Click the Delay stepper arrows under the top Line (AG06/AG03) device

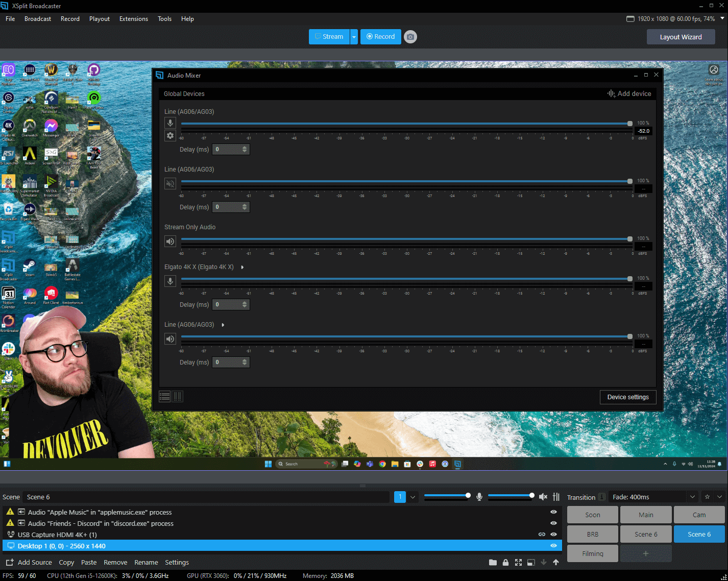pos(245,150)
